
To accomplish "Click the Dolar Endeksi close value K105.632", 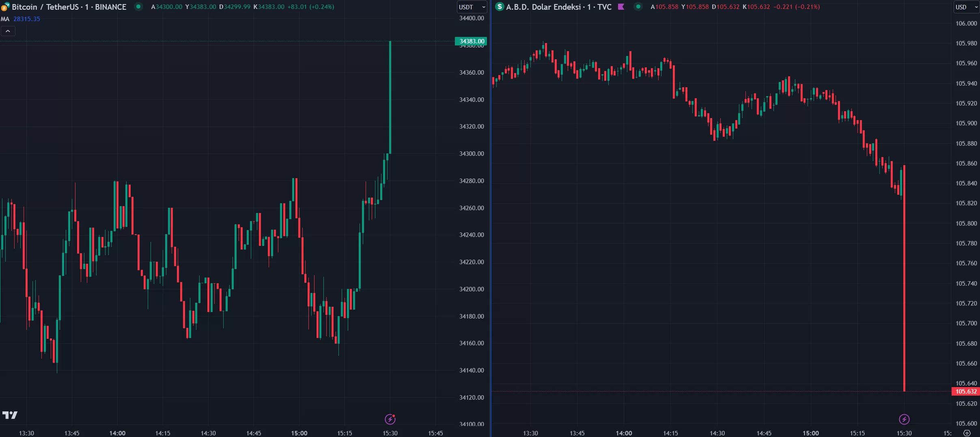I will 756,7.
